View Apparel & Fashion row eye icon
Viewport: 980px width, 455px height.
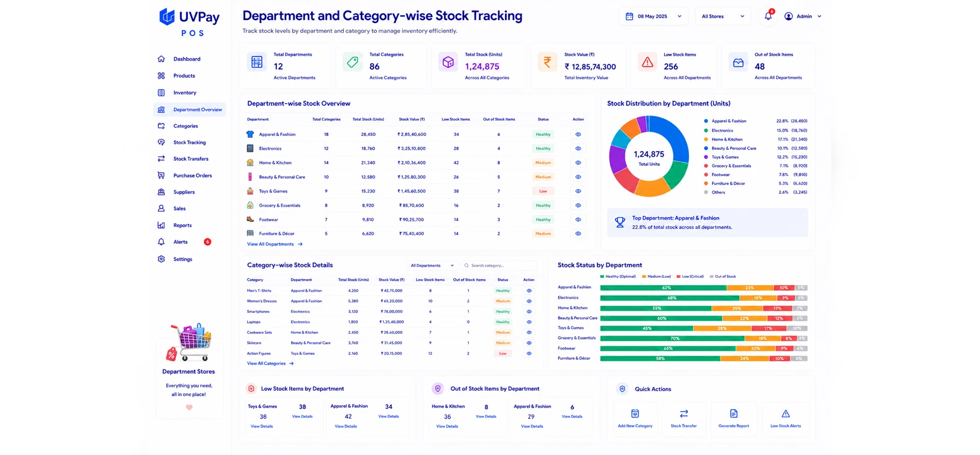578,135
